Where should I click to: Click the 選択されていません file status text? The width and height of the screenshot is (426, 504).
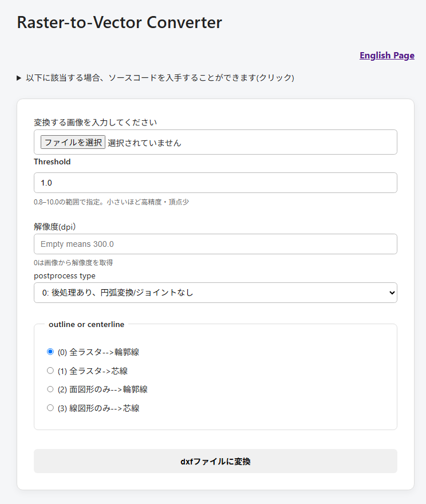[x=144, y=143]
